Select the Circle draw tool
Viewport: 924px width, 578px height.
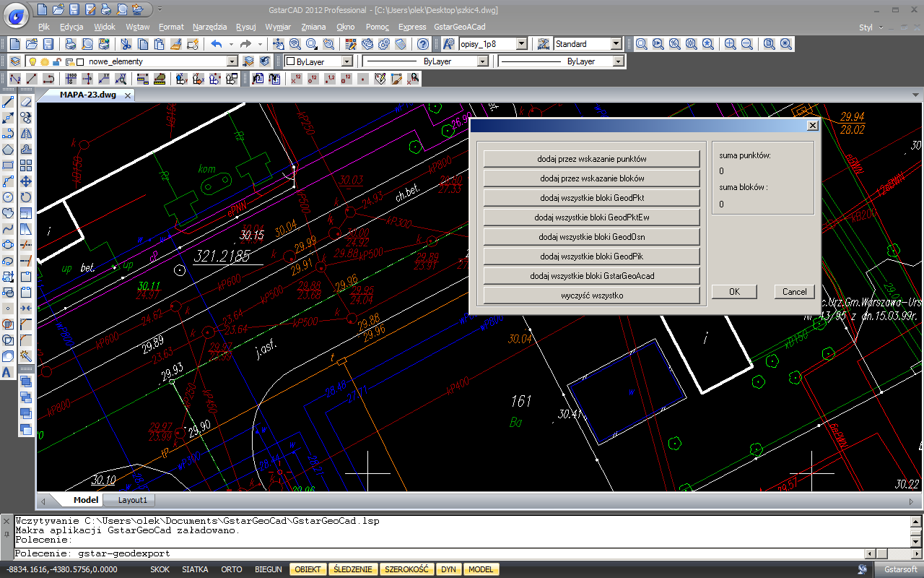pos(8,197)
